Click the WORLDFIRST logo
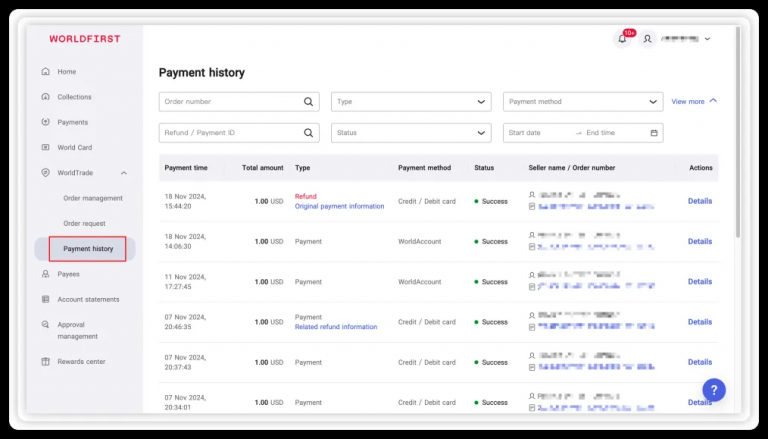 (85, 39)
